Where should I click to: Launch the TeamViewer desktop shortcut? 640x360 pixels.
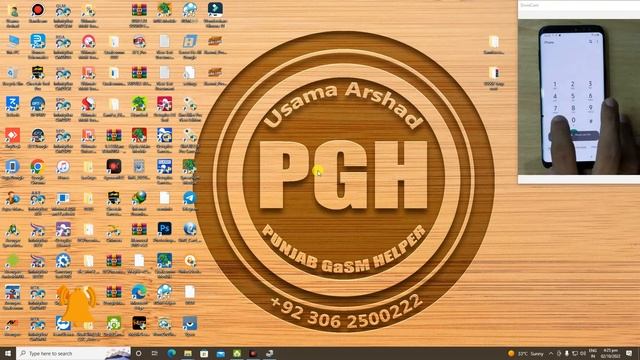(63, 323)
